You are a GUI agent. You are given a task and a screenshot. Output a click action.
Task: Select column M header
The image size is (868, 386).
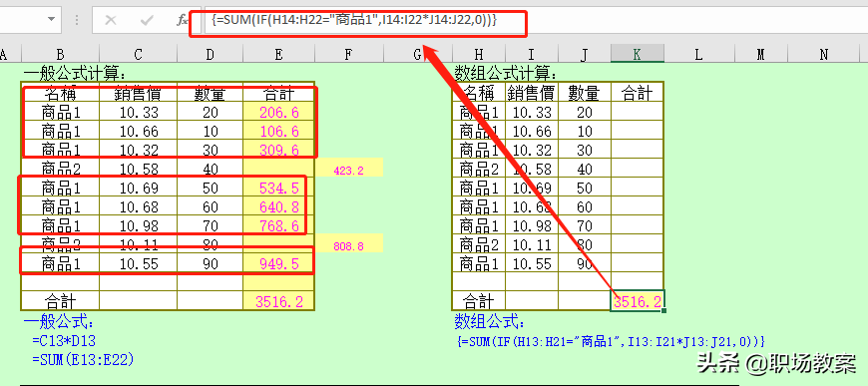[x=760, y=54]
